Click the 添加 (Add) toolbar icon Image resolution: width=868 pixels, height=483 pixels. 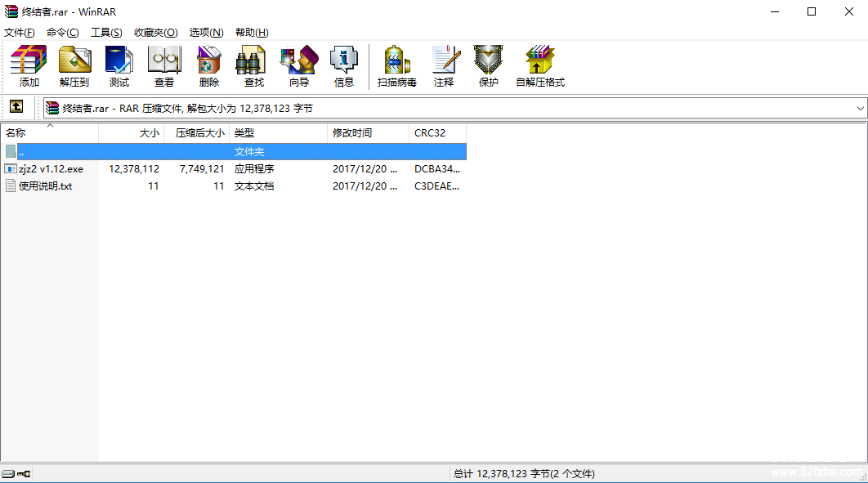(29, 66)
